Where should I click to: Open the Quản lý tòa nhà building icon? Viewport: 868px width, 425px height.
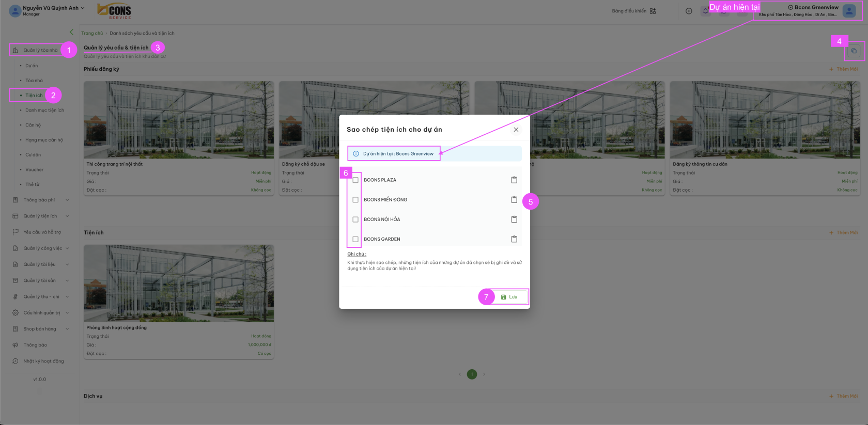point(16,50)
